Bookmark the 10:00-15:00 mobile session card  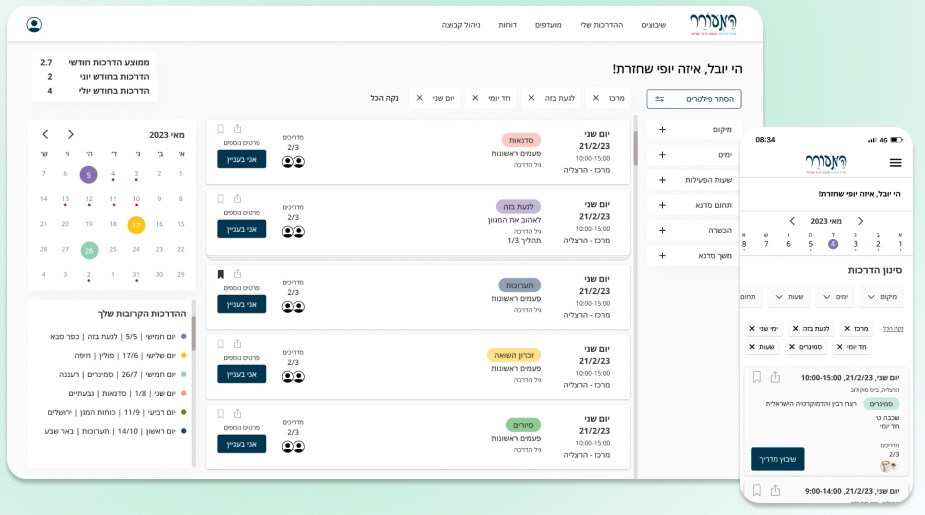[x=757, y=377]
